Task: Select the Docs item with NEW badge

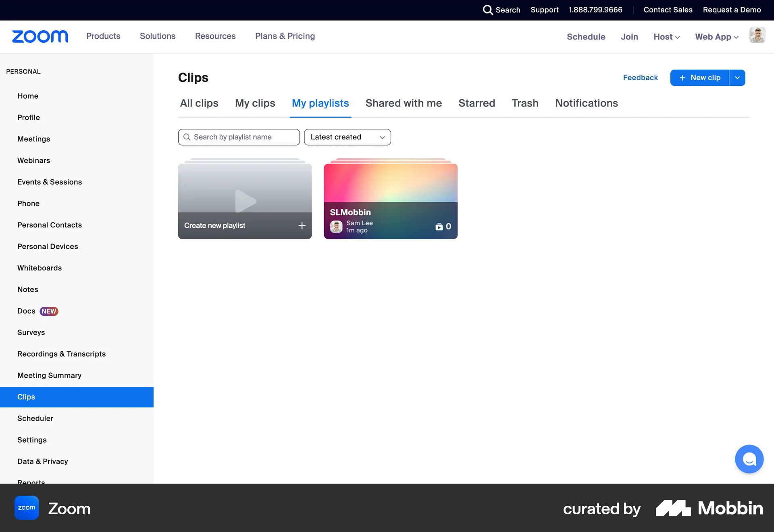Action: pos(26,311)
